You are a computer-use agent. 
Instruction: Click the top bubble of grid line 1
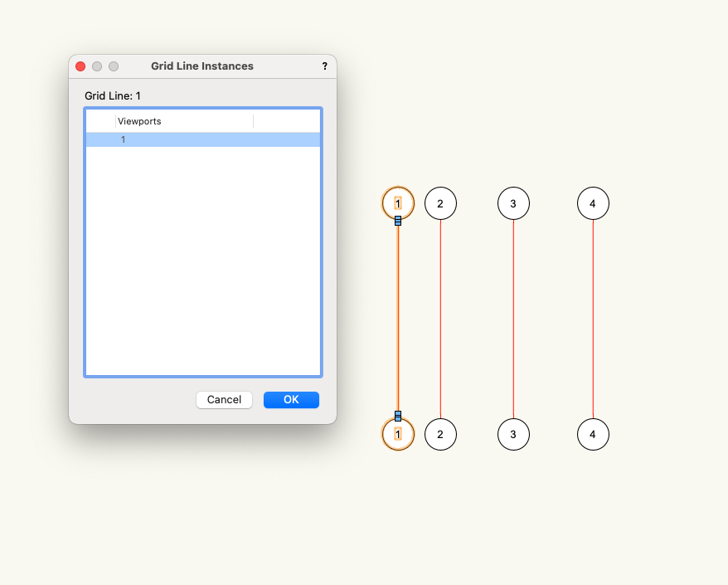tap(398, 202)
